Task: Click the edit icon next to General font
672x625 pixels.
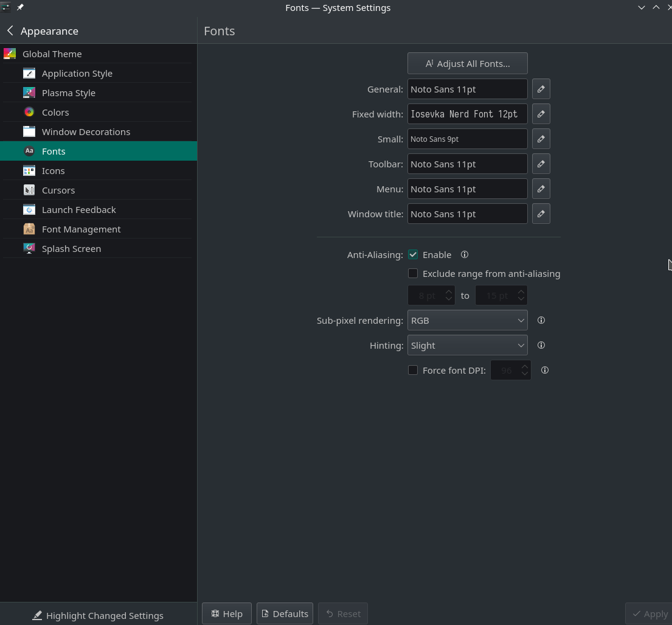Action: coord(541,89)
